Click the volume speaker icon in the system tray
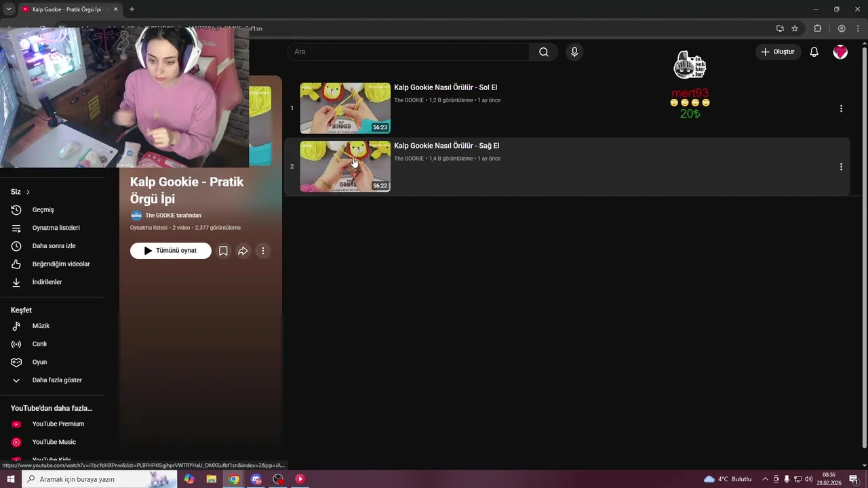 pyautogui.click(x=808, y=479)
